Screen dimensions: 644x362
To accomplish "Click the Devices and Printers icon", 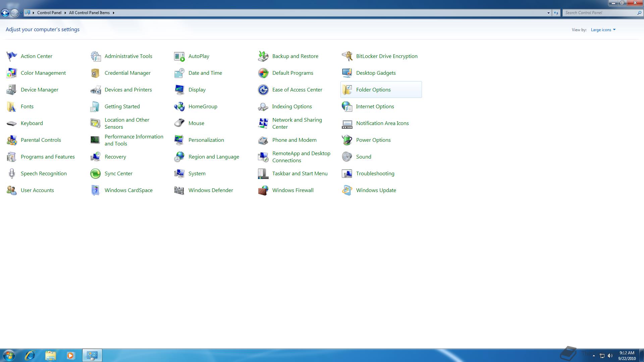I will point(96,89).
